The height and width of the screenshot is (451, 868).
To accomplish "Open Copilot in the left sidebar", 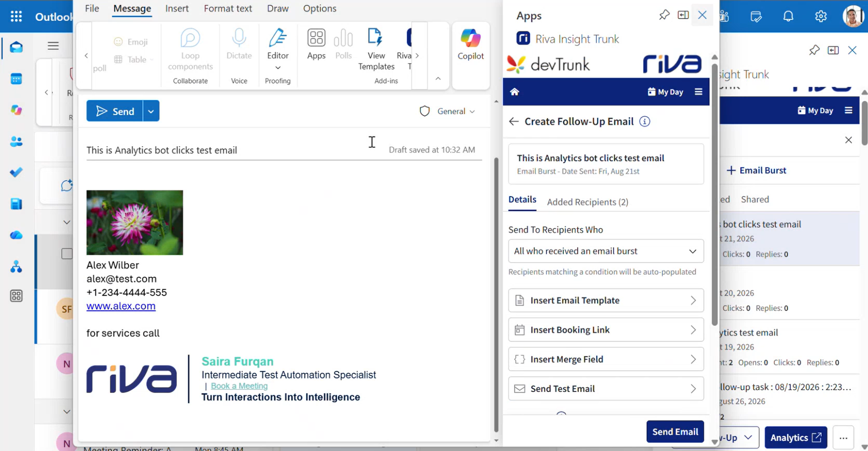I will [16, 110].
